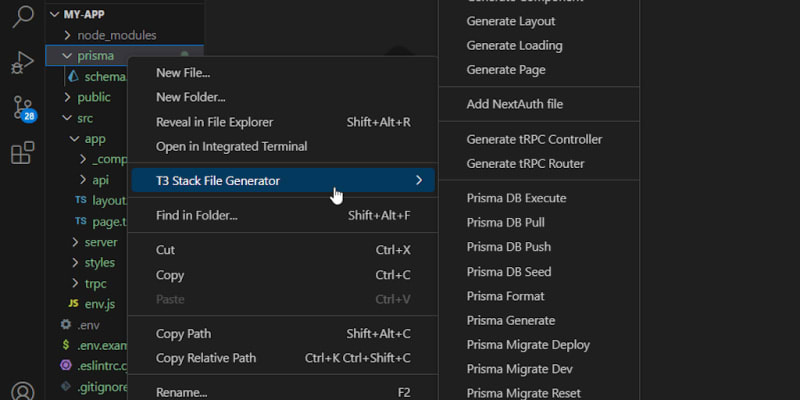Click Generate tRPC Router option
The height and width of the screenshot is (400, 800).
525,164
